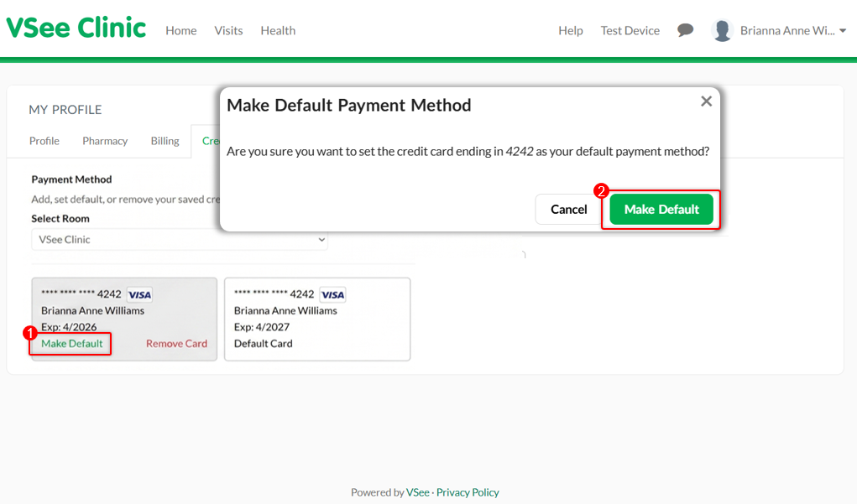Open the Help link in header

tap(571, 30)
